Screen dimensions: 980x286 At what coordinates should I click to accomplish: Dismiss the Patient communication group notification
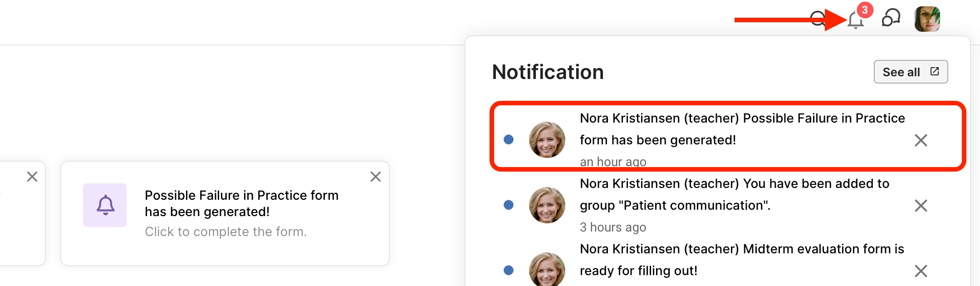(921, 206)
